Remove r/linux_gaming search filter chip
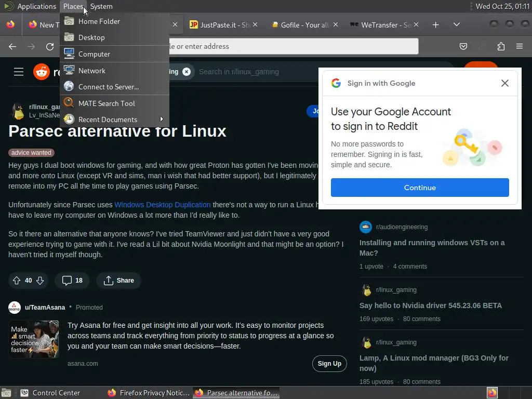This screenshot has height=399, width=532. 187,72
